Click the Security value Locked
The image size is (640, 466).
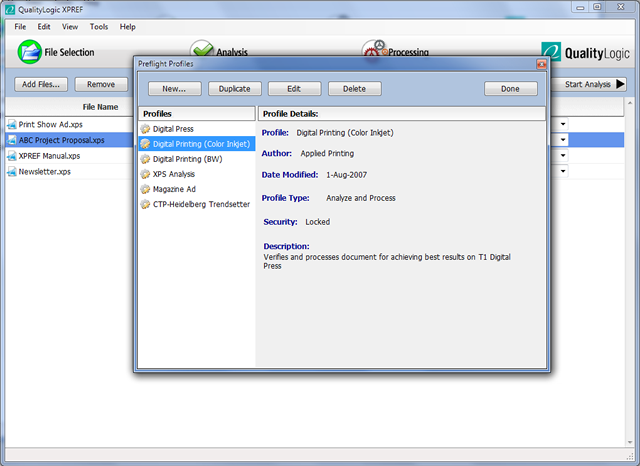click(x=318, y=222)
